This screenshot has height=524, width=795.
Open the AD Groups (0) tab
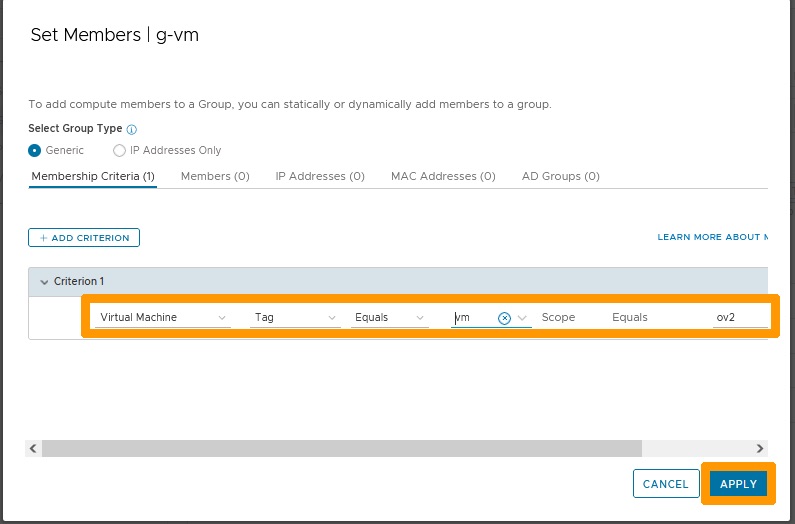(561, 176)
